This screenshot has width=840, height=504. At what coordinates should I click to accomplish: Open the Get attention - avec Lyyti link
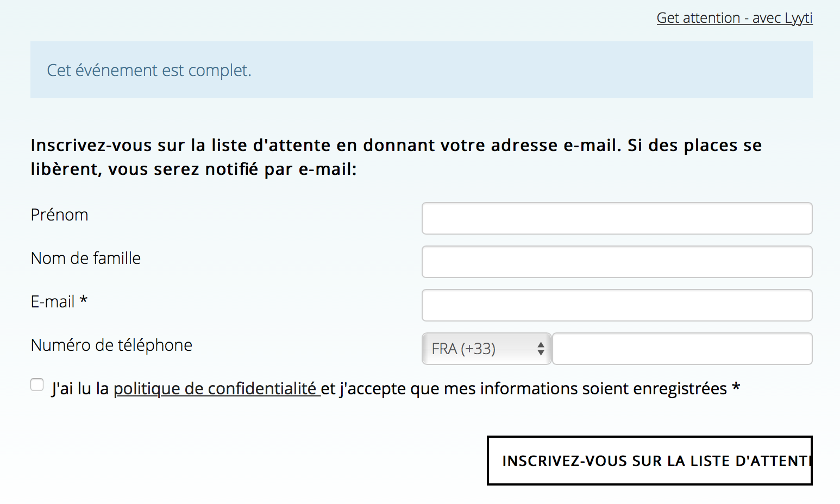coord(734,18)
